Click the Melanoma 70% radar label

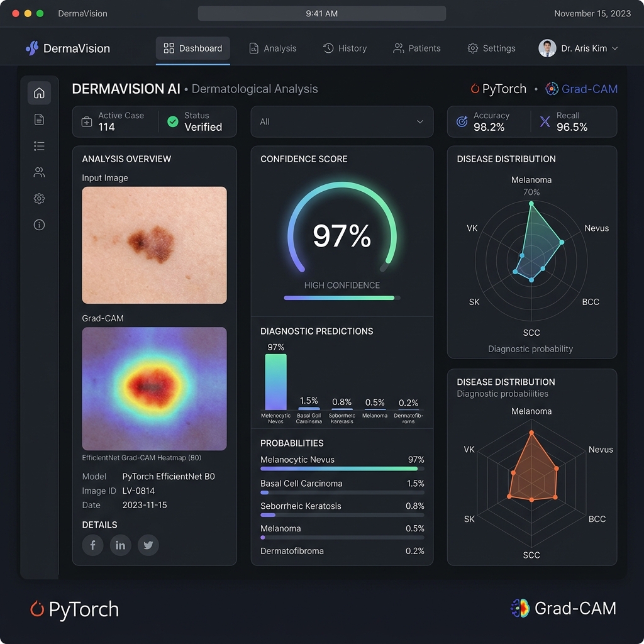[531, 186]
